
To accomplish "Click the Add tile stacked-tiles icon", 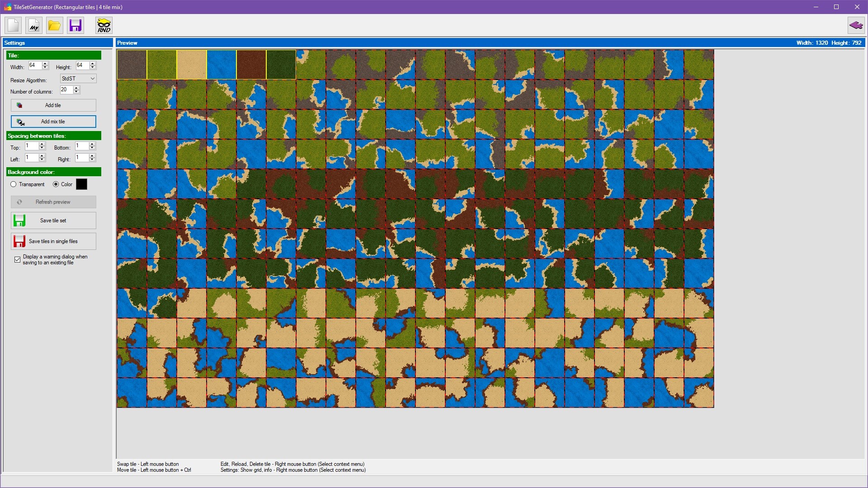I will (19, 105).
